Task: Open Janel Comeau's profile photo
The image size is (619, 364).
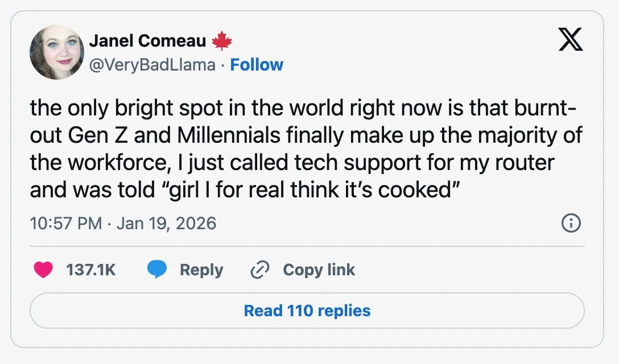Action: [x=57, y=52]
